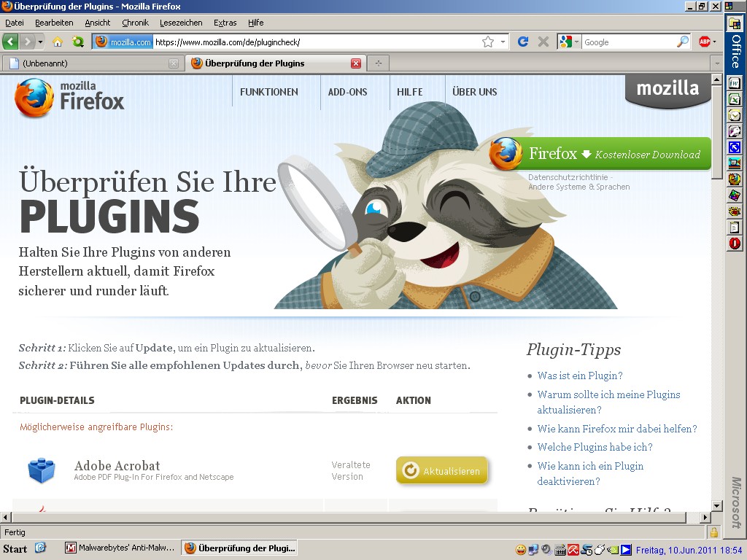Close the Überprüfung der Plugins tab
747x560 pixels.
[355, 63]
